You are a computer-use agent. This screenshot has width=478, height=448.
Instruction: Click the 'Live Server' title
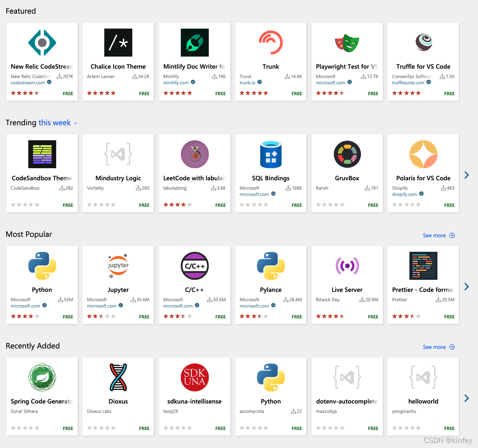coord(347,290)
